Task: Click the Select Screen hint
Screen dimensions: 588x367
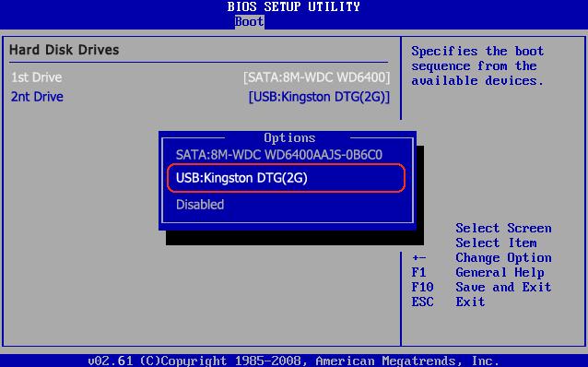Action: [503, 228]
